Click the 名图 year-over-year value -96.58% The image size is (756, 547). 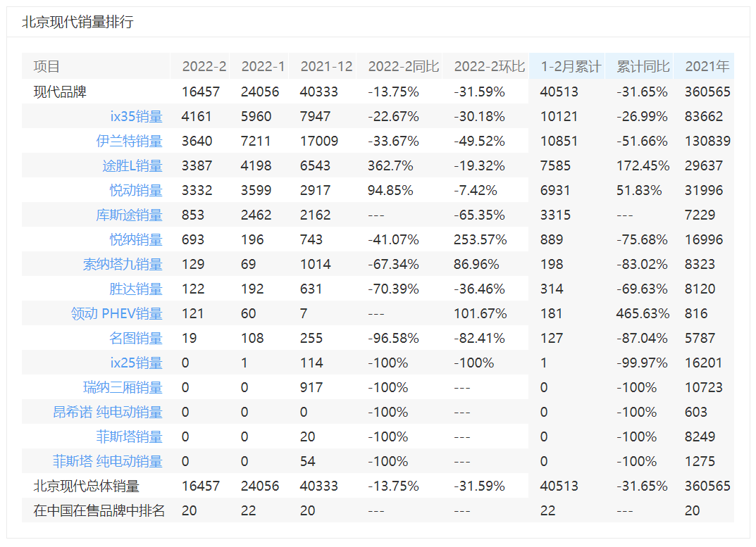[393, 339]
